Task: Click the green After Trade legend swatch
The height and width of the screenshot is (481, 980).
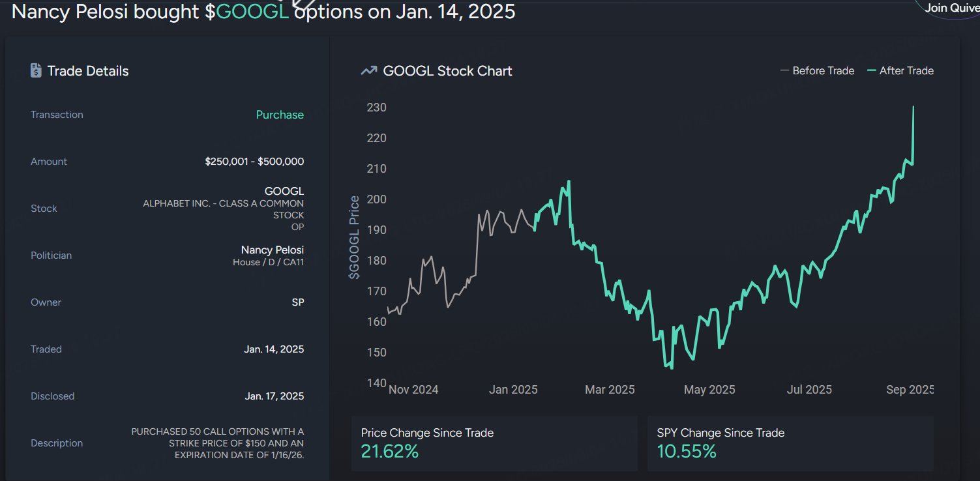Action: 872,71
